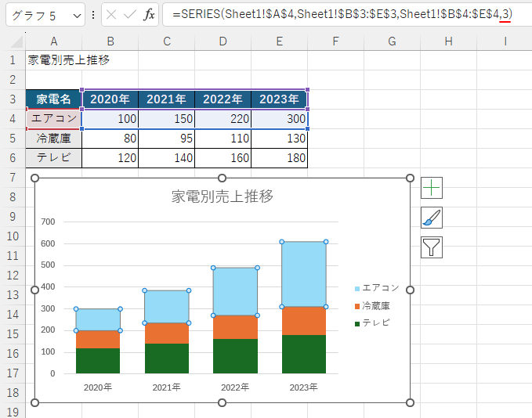Select the 2023年 table header cell
This screenshot has height=418, width=532.
click(279, 99)
